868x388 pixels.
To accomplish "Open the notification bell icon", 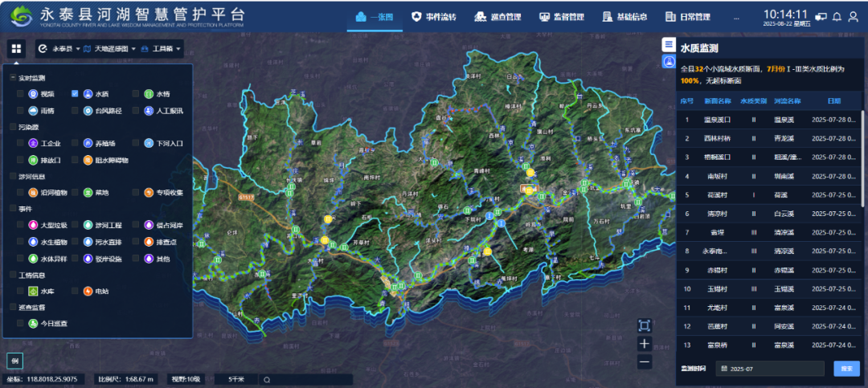I will coord(837,17).
